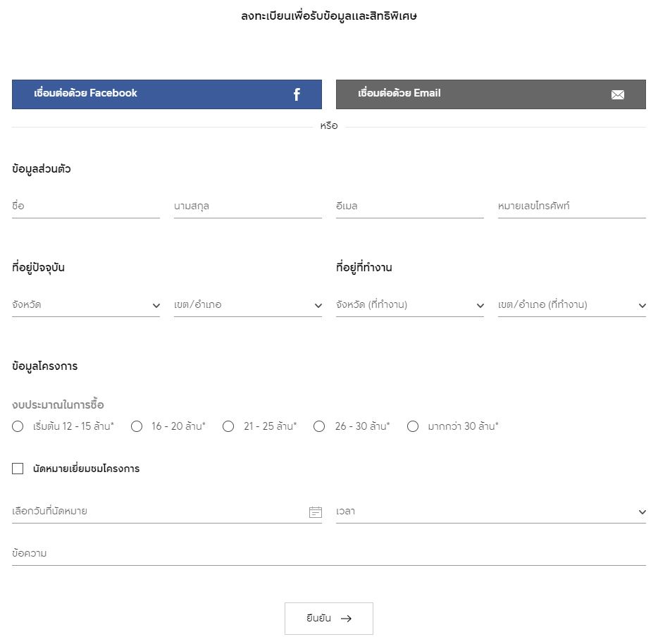Click the ชื่อ first name field
This screenshot has height=644, width=658.
click(x=86, y=206)
